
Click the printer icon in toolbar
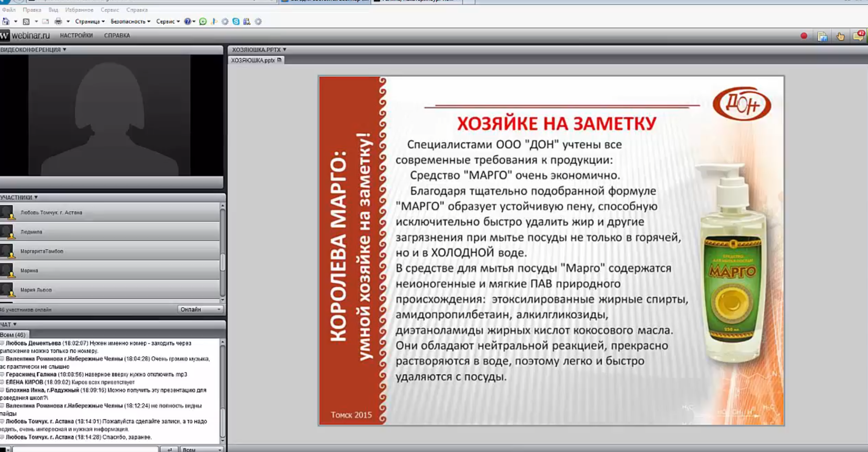point(58,22)
